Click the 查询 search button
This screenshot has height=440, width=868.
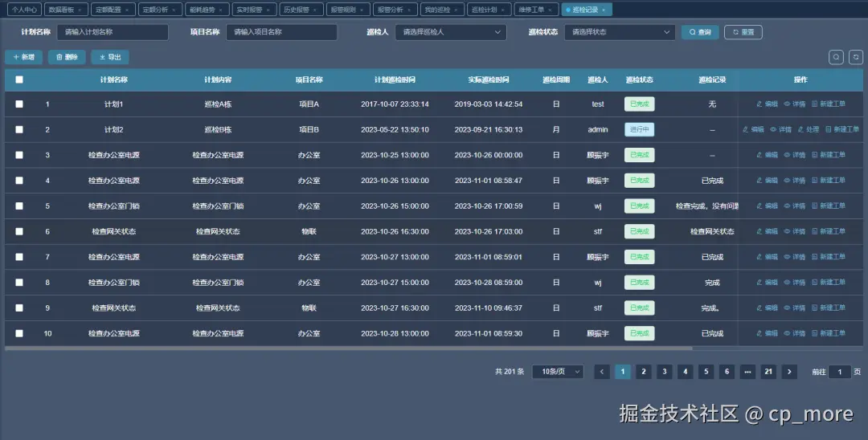click(x=700, y=32)
